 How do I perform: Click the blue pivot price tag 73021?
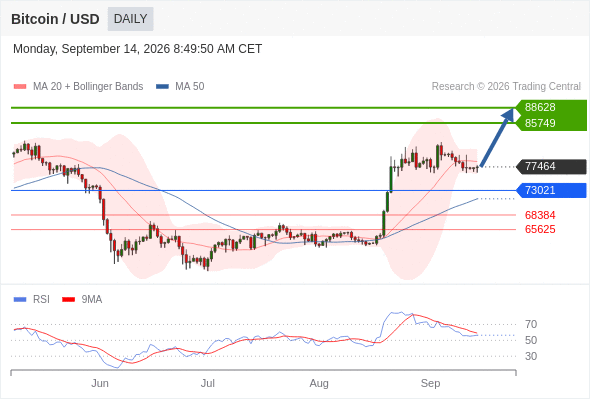coord(552,190)
